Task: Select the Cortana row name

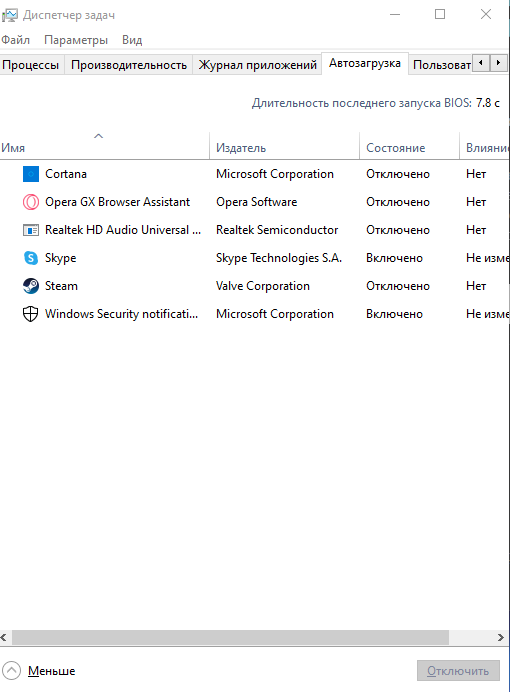Action: click(66, 174)
